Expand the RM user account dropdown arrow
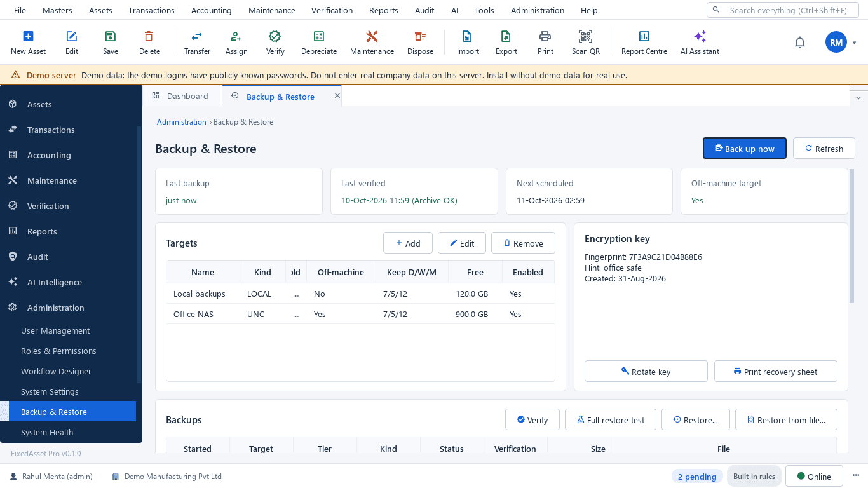868x488 pixels. [x=855, y=43]
